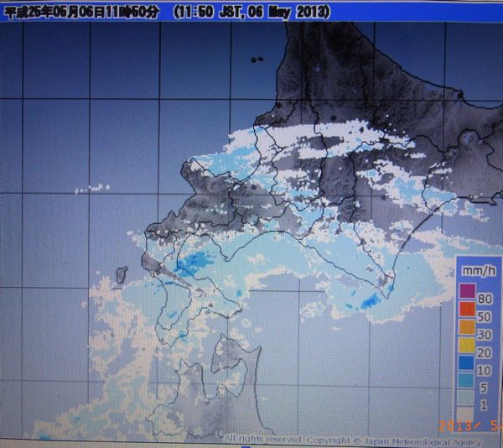The width and height of the screenshot is (503, 448).
Task: Click the Japan Meteorological Agency copyright text
Action: pyautogui.click(x=352, y=440)
